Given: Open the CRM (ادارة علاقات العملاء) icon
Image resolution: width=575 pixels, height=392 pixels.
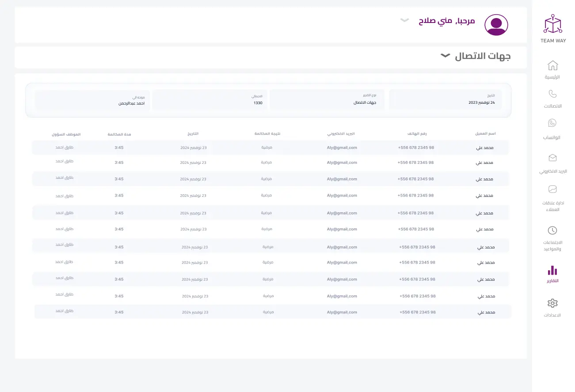Looking at the screenshot, I should tap(552, 189).
